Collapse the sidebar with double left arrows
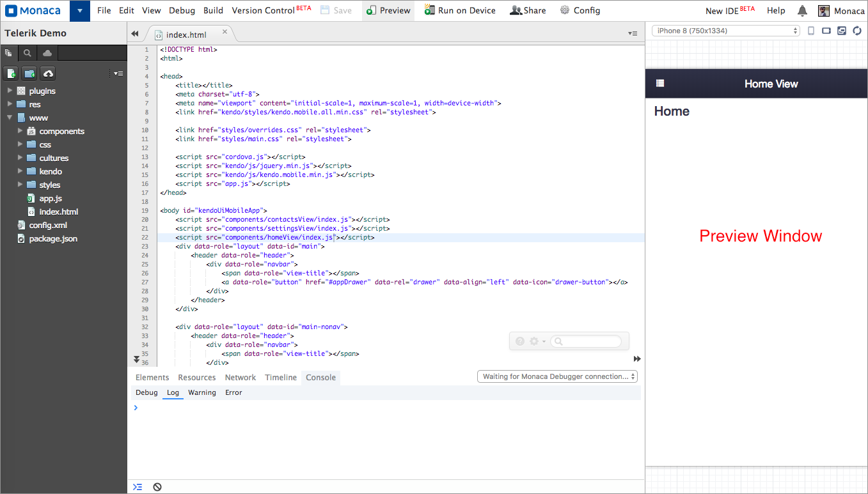 (134, 34)
